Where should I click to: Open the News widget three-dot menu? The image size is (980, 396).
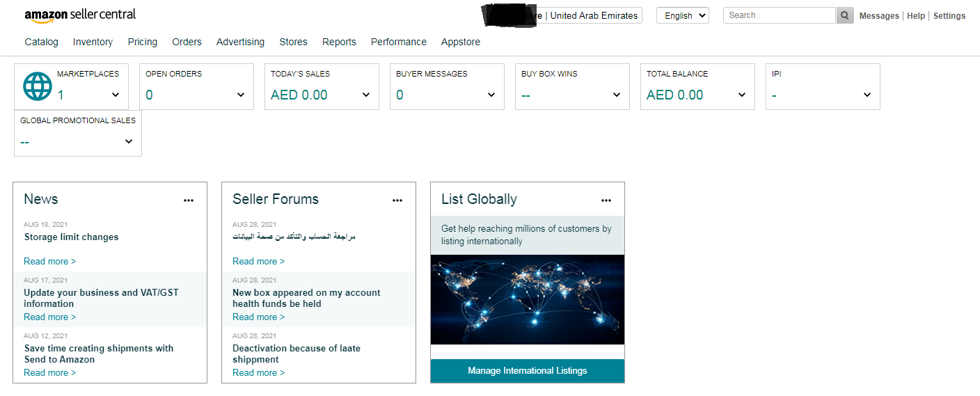[189, 200]
